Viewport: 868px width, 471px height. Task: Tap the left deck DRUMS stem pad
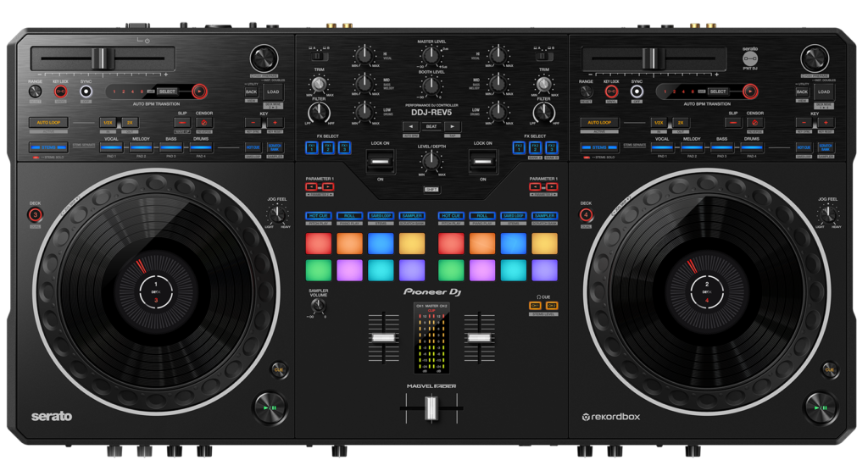tap(201, 147)
